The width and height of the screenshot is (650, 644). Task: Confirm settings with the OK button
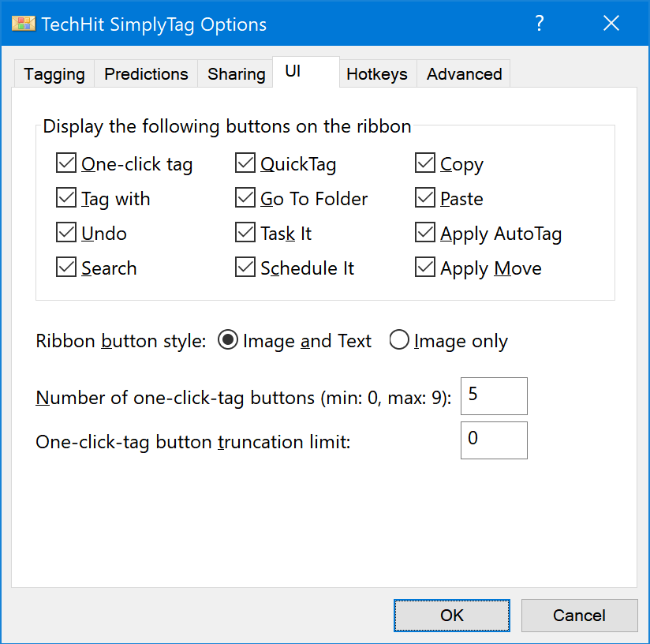pyautogui.click(x=452, y=616)
